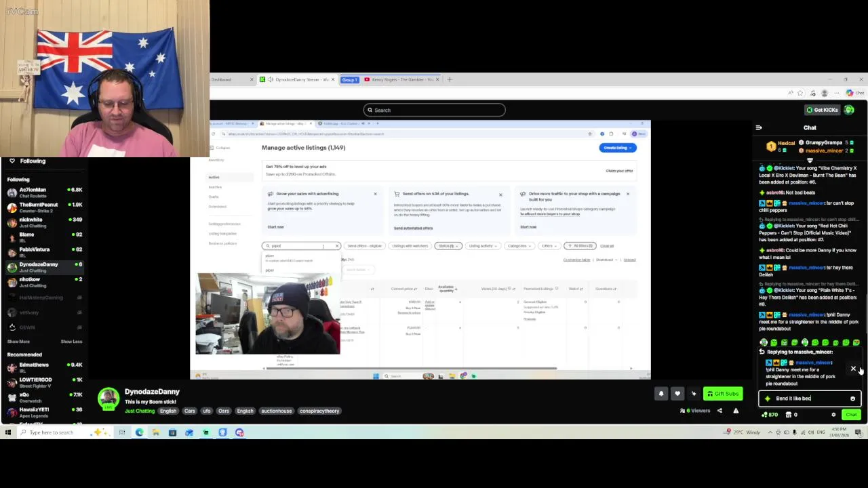Click the Following heart header

27,161
